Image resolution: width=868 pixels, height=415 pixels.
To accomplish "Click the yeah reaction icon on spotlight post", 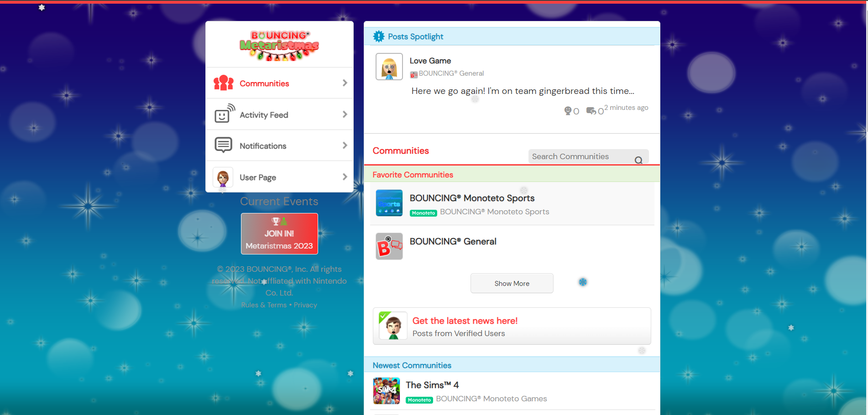I will pyautogui.click(x=568, y=111).
